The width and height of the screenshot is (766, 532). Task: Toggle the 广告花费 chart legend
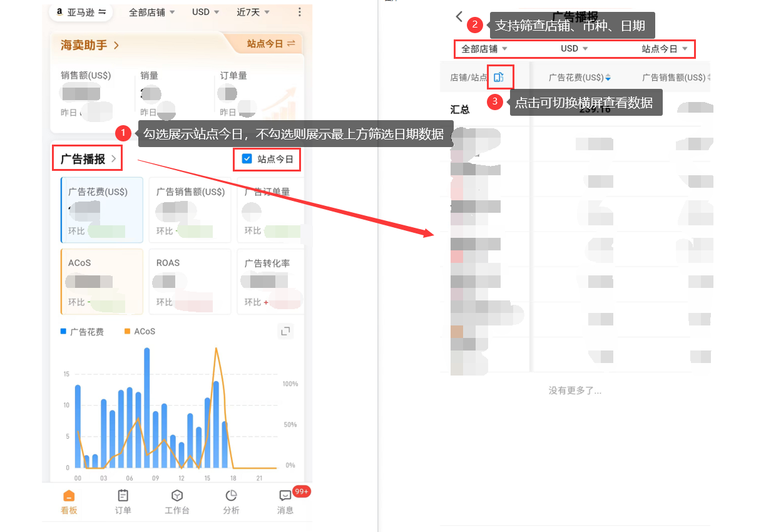[x=83, y=331]
